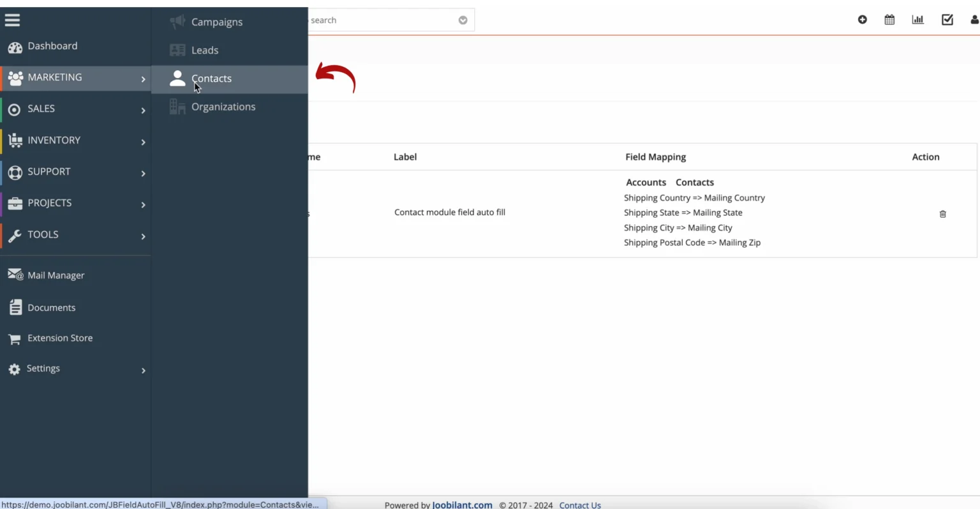Viewport: 980px width, 509px height.
Task: Expand the Settings submenu chevron
Action: tap(144, 370)
